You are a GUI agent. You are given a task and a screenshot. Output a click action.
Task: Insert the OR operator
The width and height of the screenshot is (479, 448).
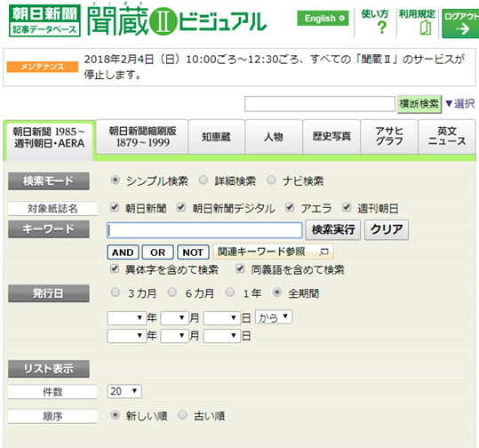(x=158, y=252)
